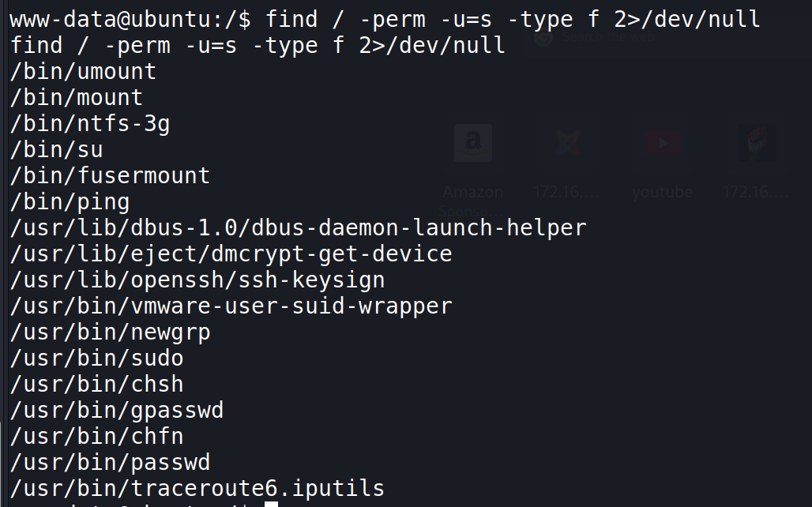The height and width of the screenshot is (507, 812).
Task: Click the /bin/fusermount output line
Action: point(111,175)
